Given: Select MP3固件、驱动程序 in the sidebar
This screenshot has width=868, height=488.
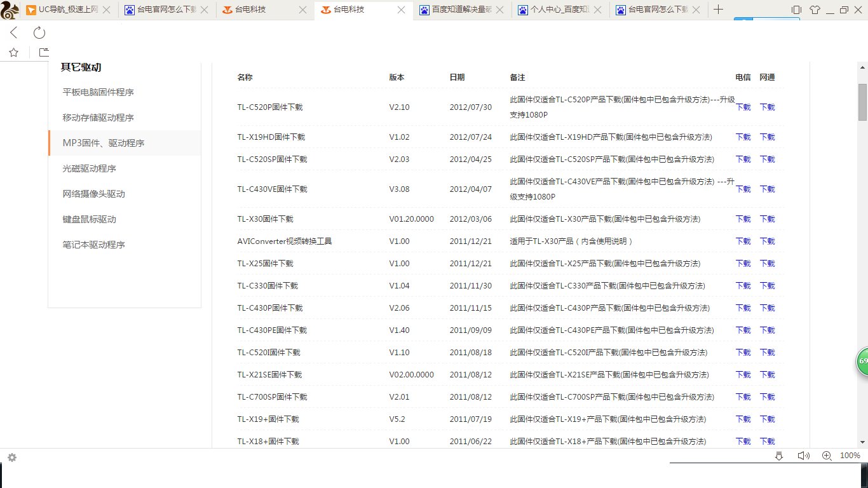Looking at the screenshot, I should (104, 143).
